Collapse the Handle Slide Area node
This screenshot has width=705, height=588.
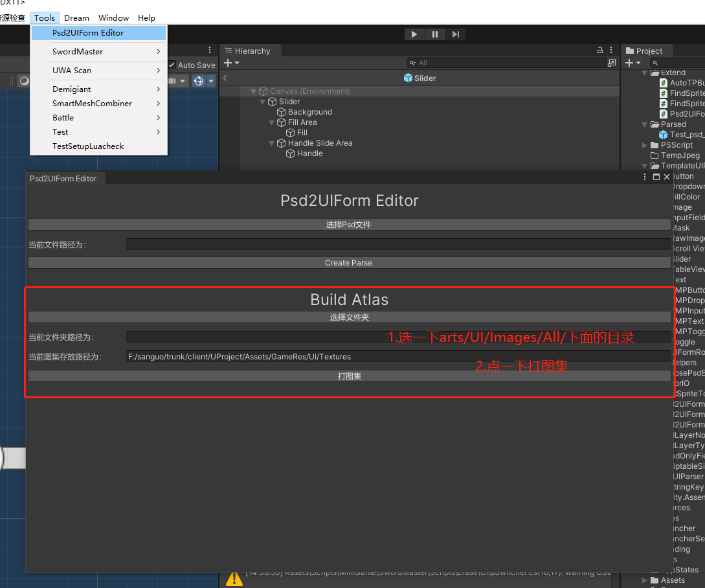[x=271, y=143]
